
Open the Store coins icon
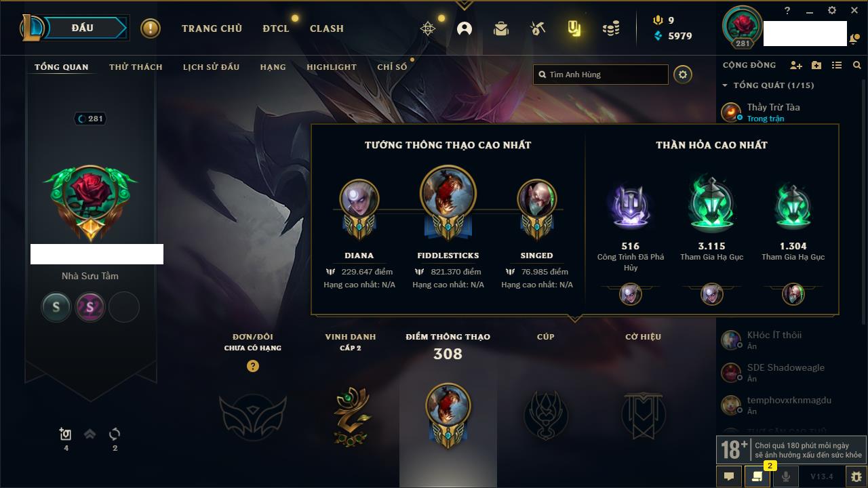(x=611, y=28)
